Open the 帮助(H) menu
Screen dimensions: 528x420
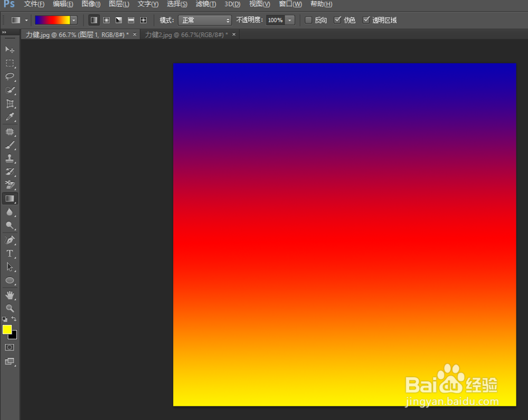click(x=321, y=4)
